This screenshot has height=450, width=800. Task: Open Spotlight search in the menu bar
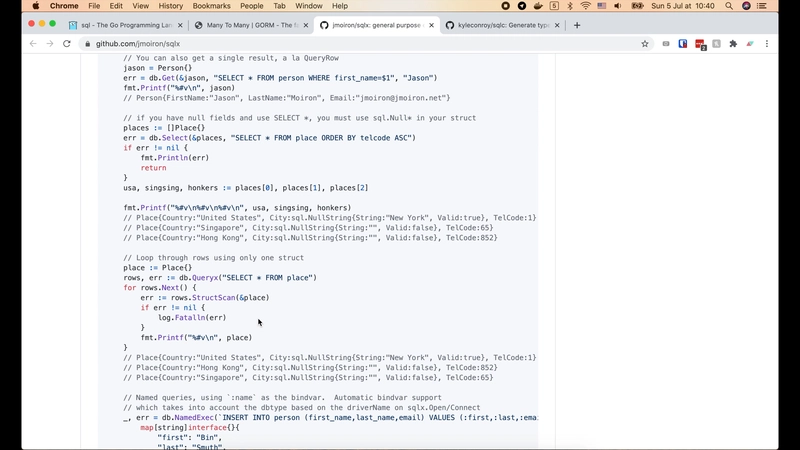click(729, 6)
